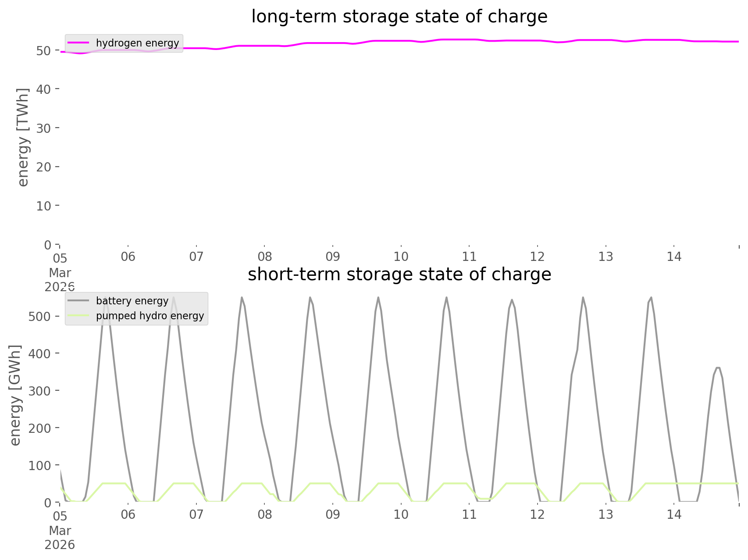The width and height of the screenshot is (748, 560).
Task: Click the 'energy [GWh]' y-axis label
Action: (x=15, y=395)
